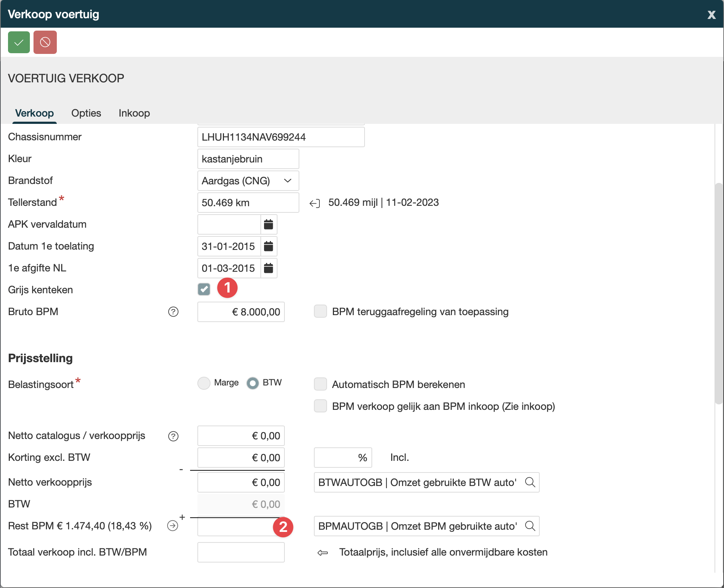Open the Inkoop tab
Screen dimensions: 724x588
(134, 113)
